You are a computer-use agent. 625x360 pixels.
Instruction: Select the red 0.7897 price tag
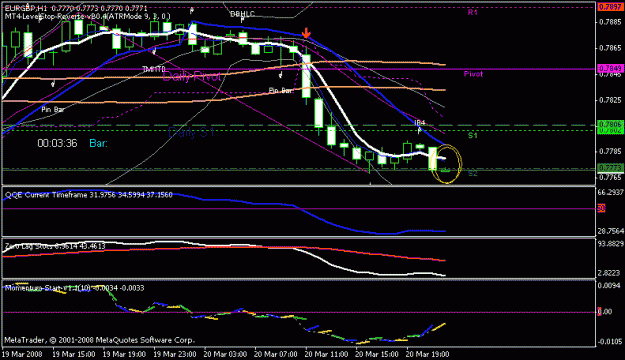(610, 7)
